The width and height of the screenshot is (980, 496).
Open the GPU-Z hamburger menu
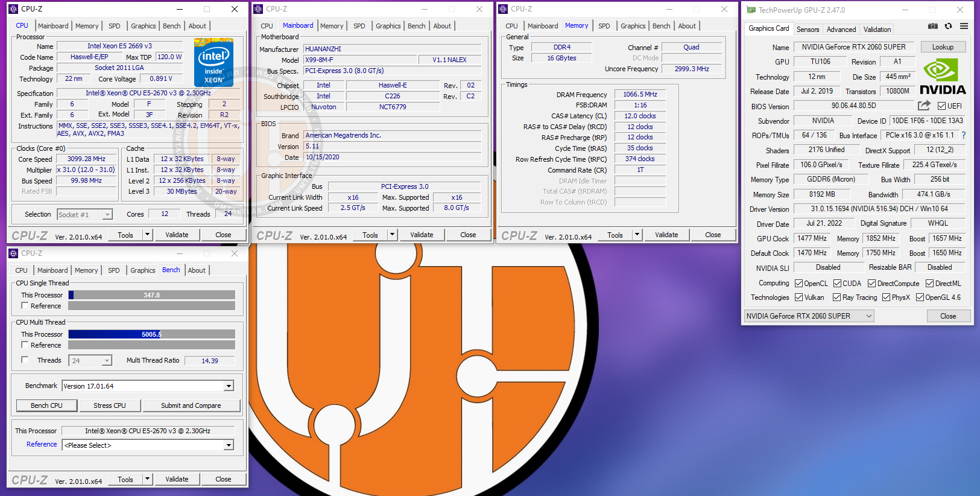point(964,27)
